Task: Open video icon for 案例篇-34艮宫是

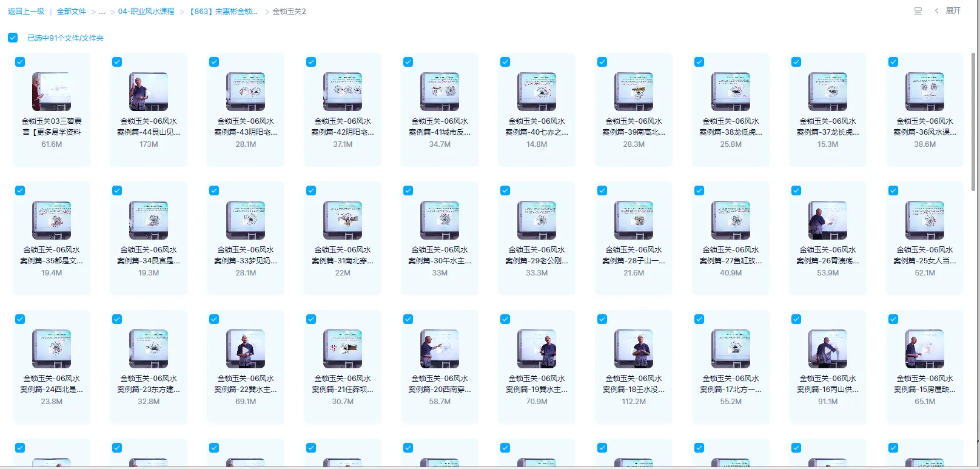Action: tap(149, 220)
